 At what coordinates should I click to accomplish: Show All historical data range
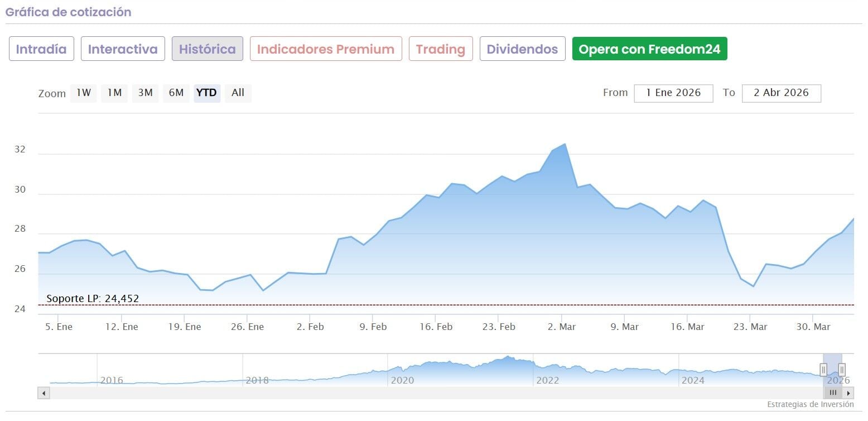[x=238, y=93]
